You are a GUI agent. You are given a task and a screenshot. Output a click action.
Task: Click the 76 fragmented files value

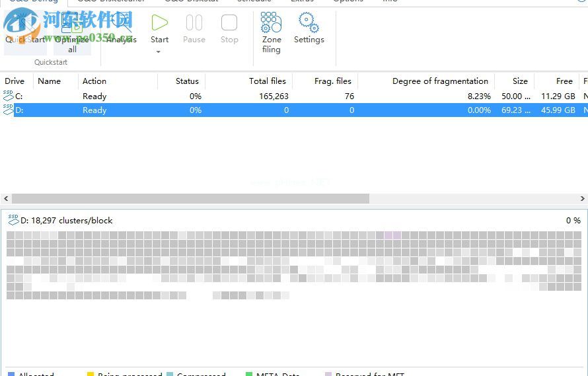(349, 96)
